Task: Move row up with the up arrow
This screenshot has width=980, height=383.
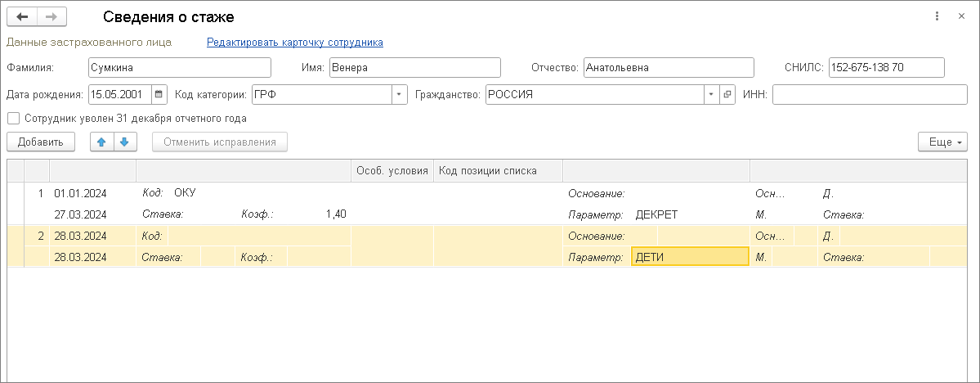Action: tap(101, 142)
